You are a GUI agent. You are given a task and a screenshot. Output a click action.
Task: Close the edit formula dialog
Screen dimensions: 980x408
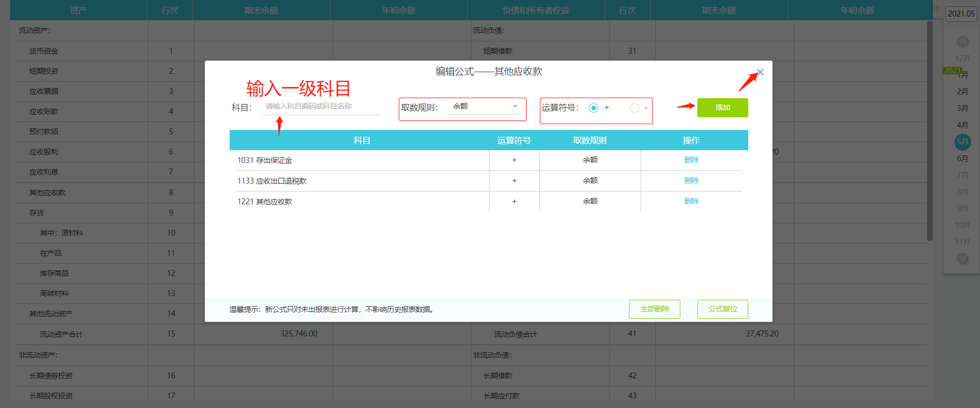point(760,72)
